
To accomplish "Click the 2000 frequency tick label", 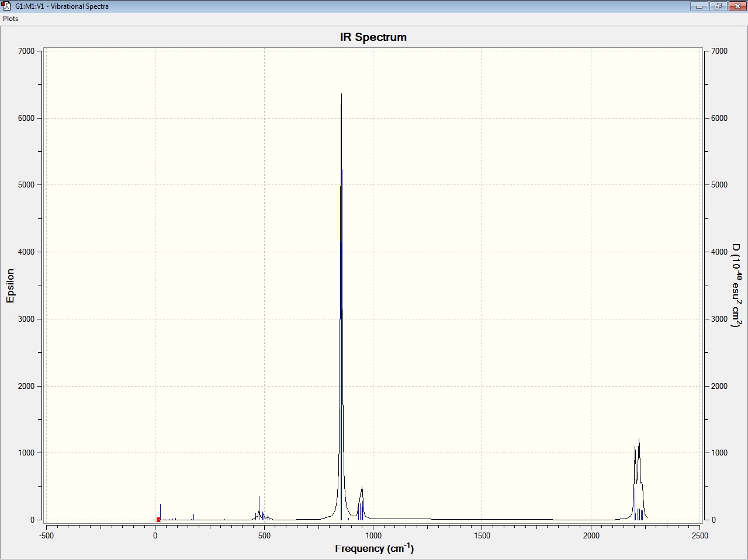I will [x=591, y=535].
